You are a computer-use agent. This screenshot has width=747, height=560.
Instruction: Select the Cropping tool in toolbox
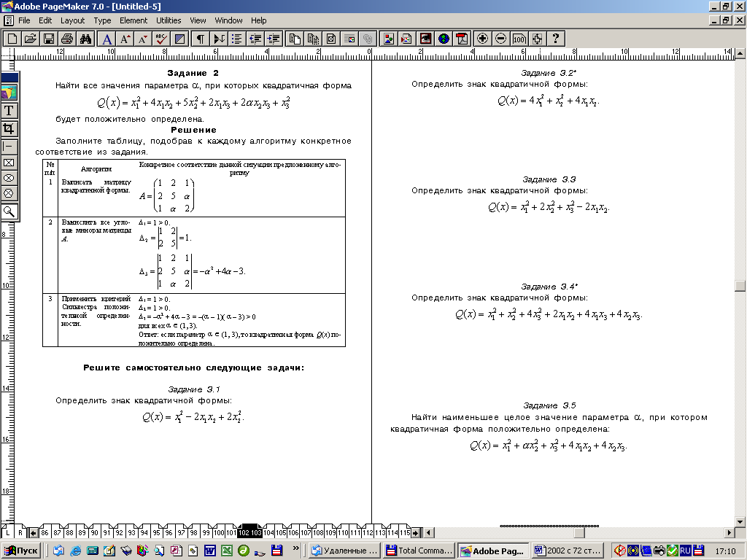[x=9, y=128]
